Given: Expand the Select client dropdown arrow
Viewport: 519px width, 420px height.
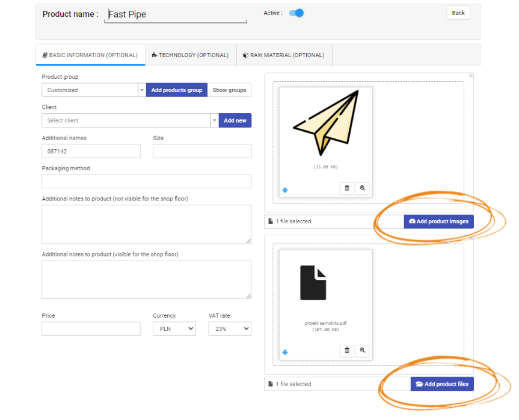Looking at the screenshot, I should [215, 120].
